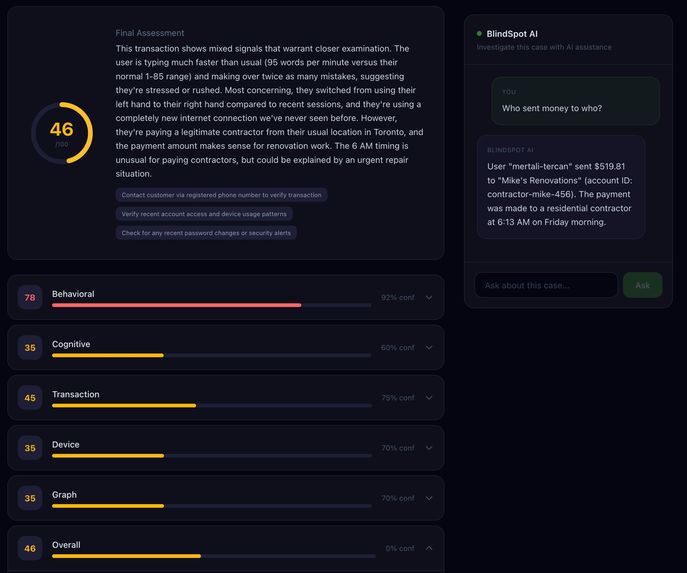This screenshot has width=687, height=573.
Task: Expand the Cognitive section chevron
Action: (429, 348)
